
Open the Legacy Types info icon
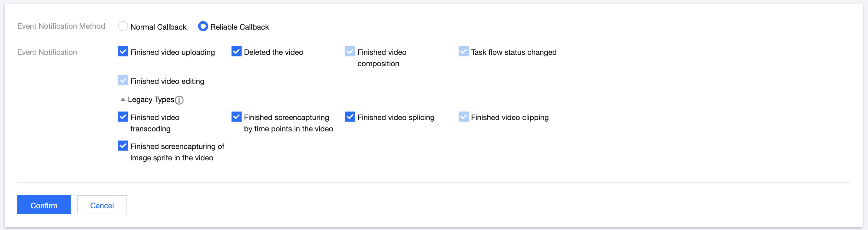[179, 100]
